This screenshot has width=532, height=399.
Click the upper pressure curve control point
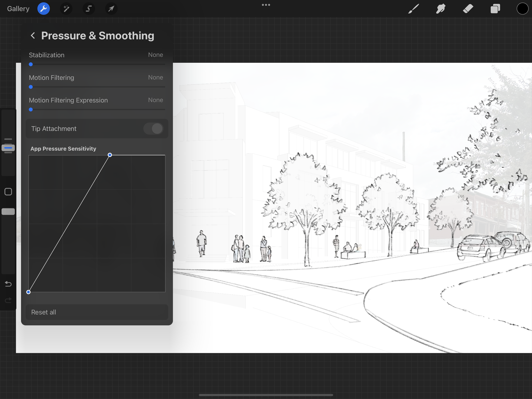click(110, 155)
